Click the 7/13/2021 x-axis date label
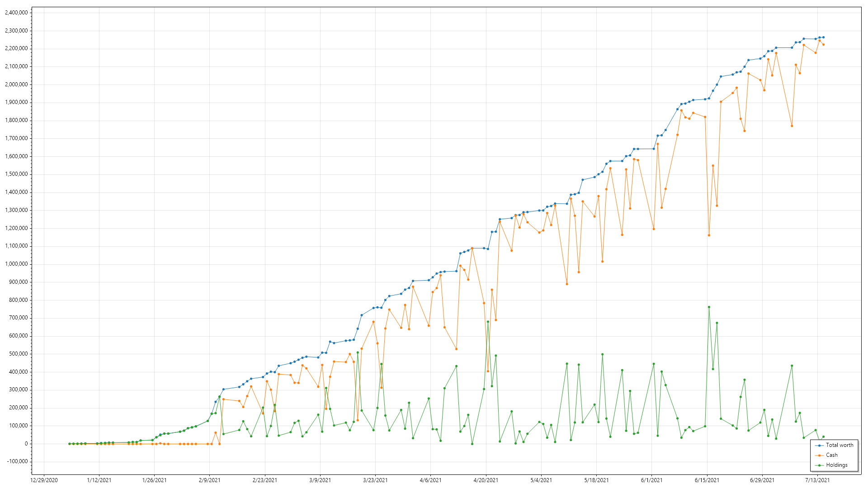 tap(817, 480)
